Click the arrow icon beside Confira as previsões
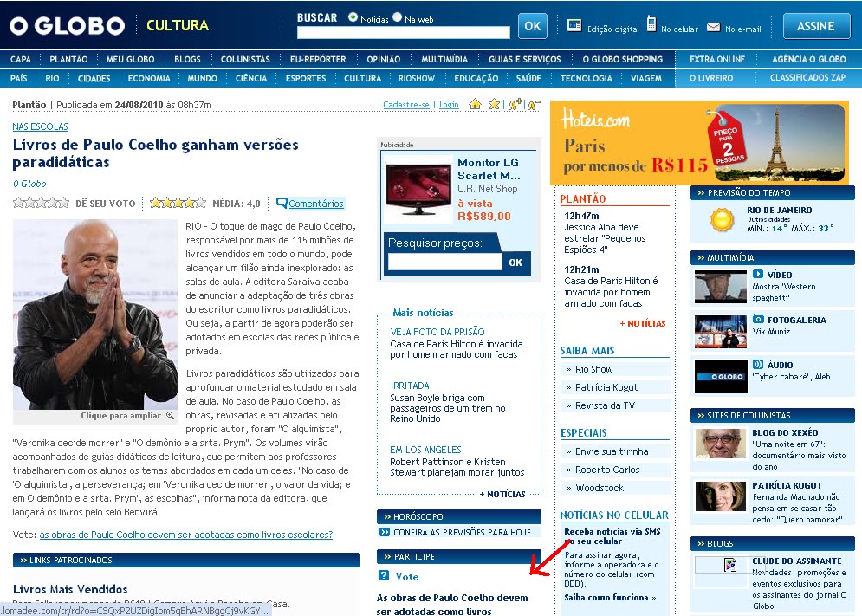The image size is (862, 616). point(385,532)
